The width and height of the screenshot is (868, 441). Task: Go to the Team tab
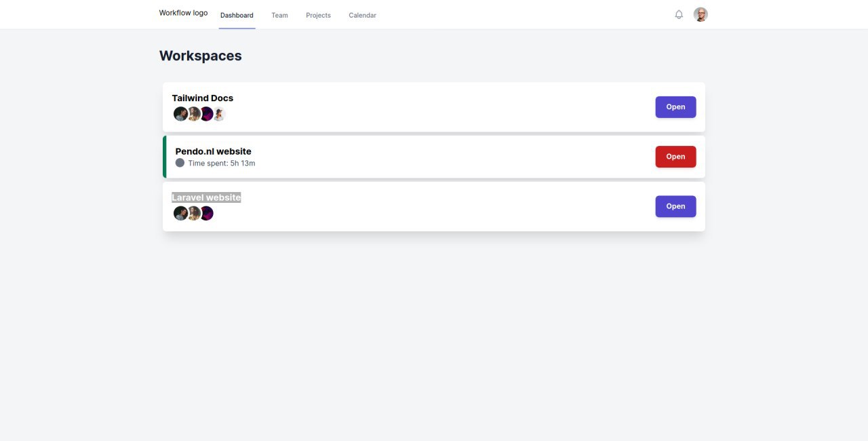(279, 15)
